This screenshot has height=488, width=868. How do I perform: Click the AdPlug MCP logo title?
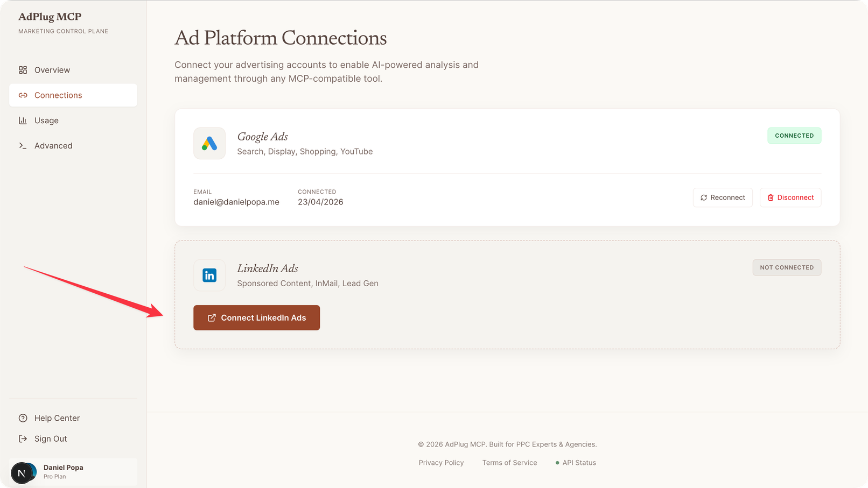[50, 17]
